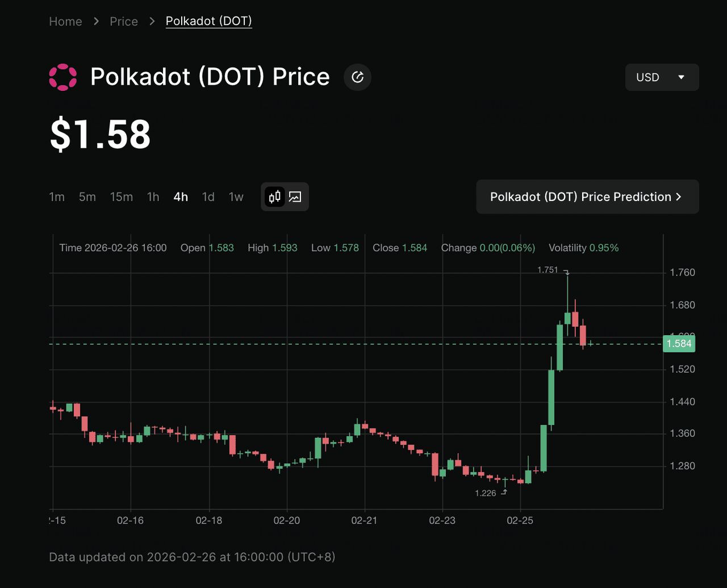Go to Home breadcrumb link
727x588 pixels.
click(65, 22)
